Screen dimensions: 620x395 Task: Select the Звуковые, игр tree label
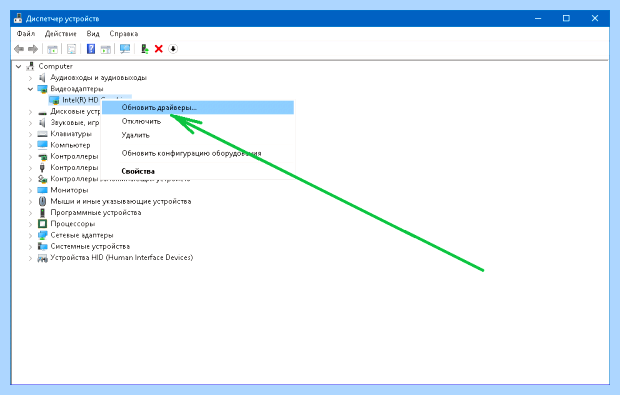coord(74,123)
